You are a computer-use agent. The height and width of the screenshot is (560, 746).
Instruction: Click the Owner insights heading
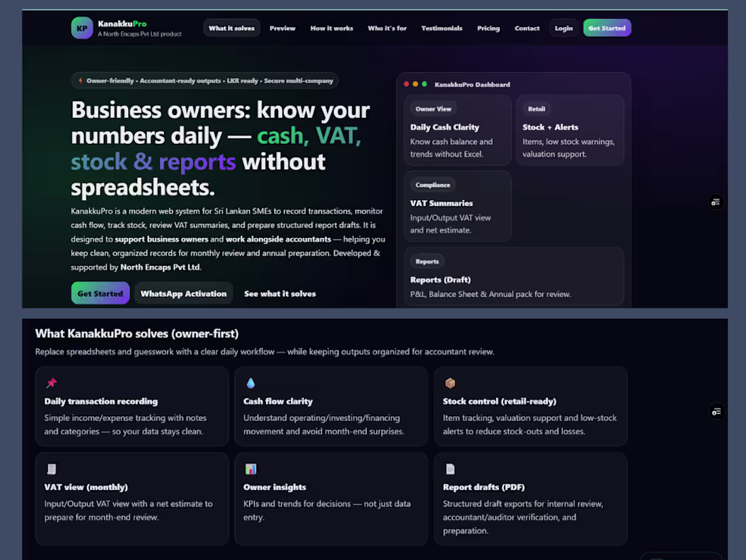275,487
